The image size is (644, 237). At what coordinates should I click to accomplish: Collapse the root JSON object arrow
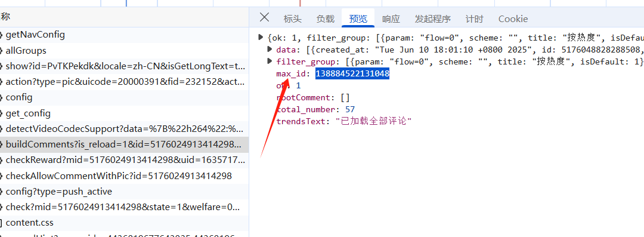point(261,38)
